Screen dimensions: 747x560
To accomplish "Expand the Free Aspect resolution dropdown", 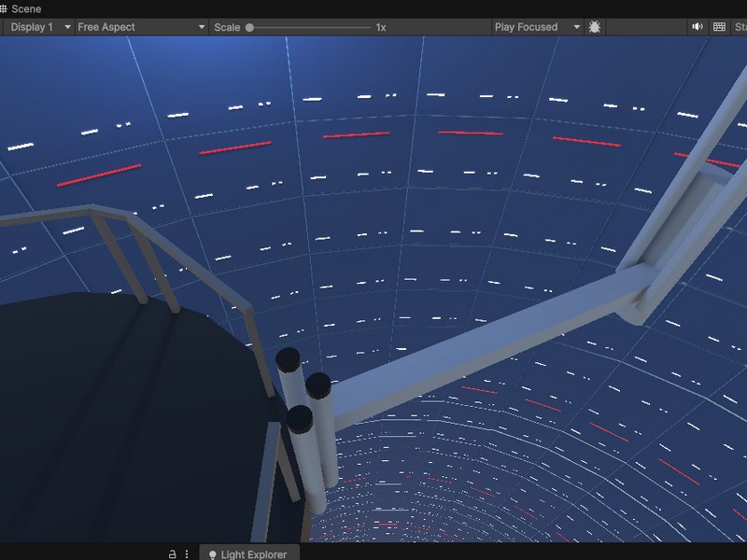I will pos(140,27).
